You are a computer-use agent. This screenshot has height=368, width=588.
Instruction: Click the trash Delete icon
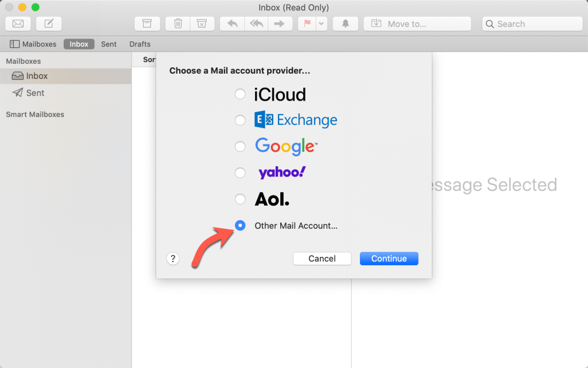tap(178, 24)
